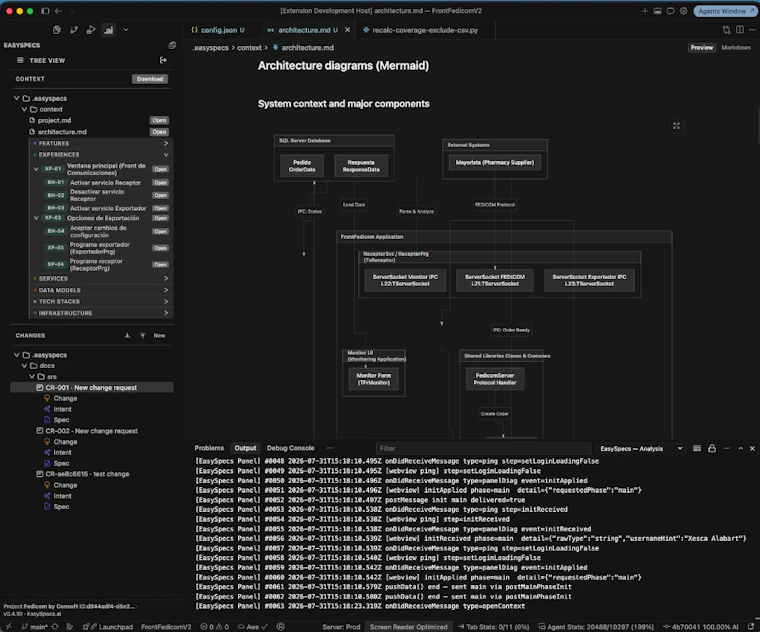Open the Run and Debug view icon

click(x=91, y=30)
